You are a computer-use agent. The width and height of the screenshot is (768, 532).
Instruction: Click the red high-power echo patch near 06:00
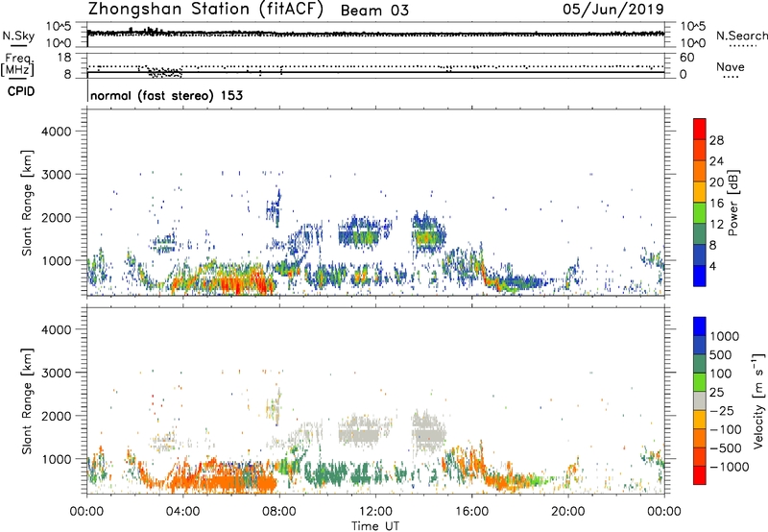coord(232,284)
